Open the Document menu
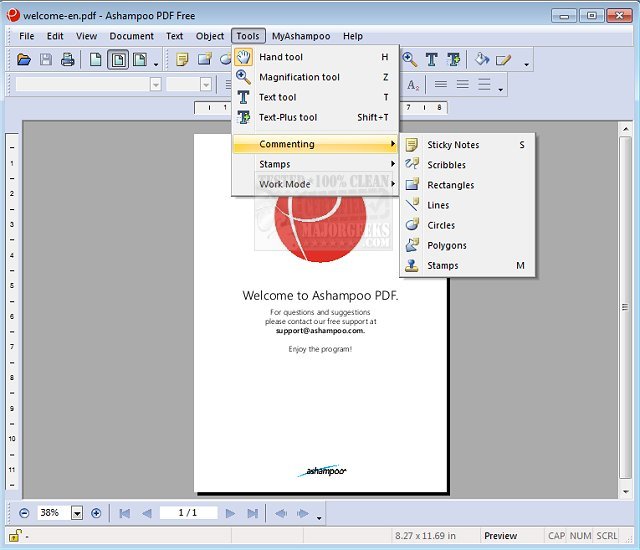 [131, 36]
